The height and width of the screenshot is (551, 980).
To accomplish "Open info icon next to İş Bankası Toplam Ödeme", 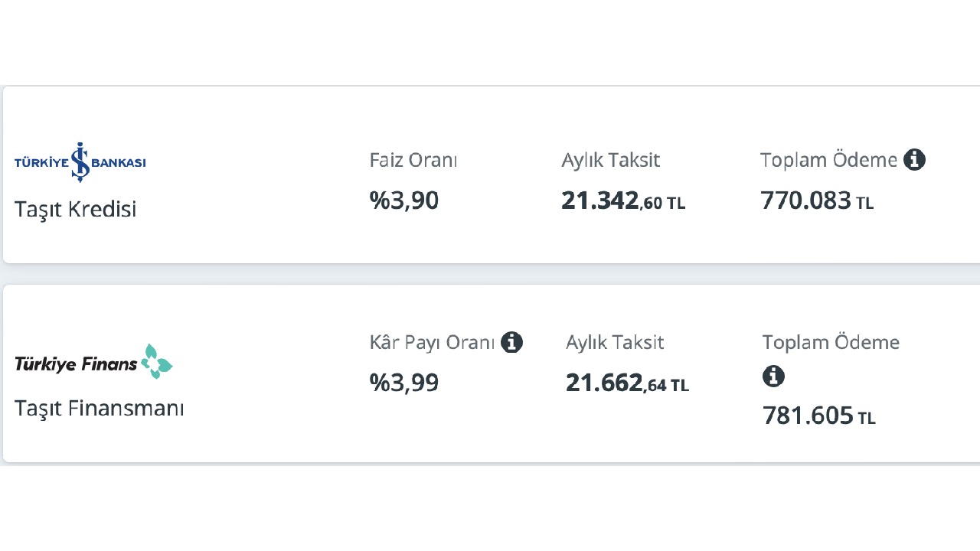I will 914,160.
